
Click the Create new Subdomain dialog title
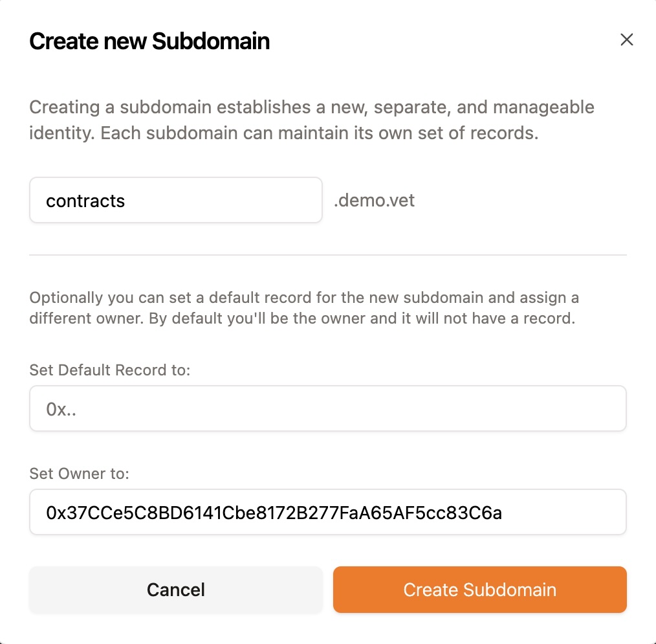pos(149,41)
